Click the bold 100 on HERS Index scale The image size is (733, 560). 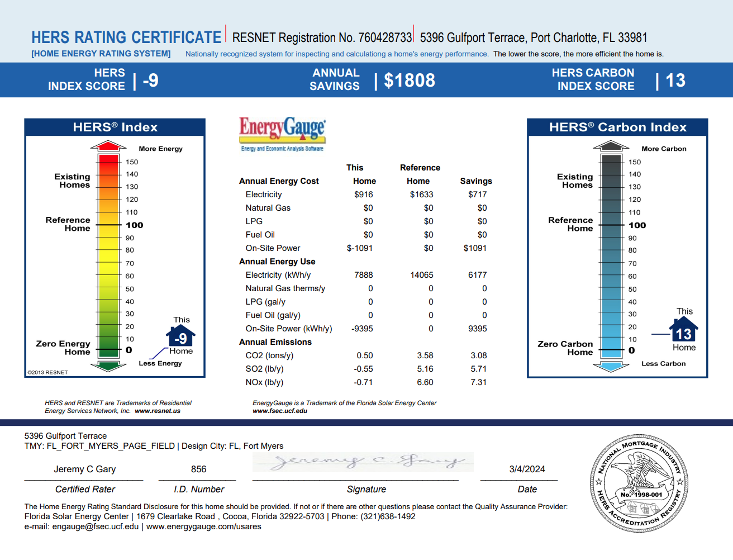pyautogui.click(x=135, y=225)
